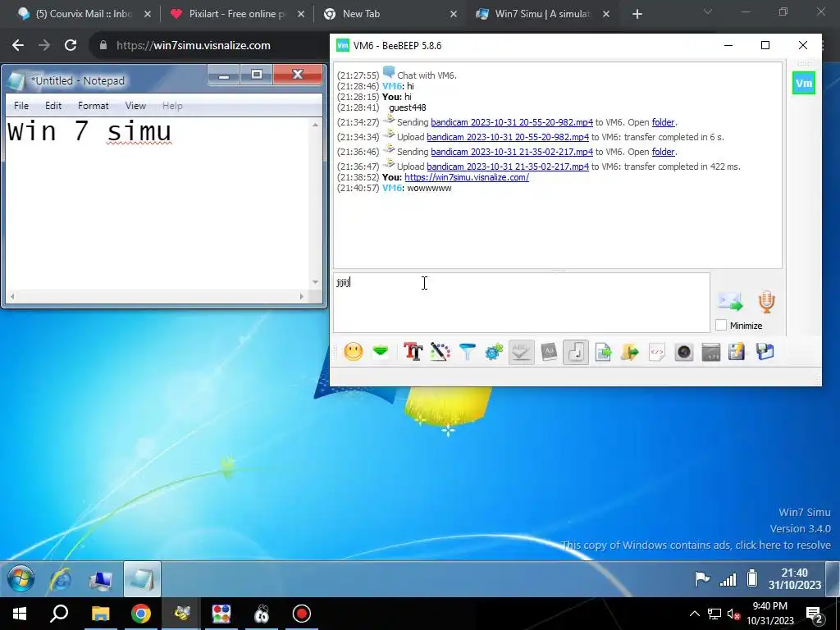Screen dimensions: 840x630
Task: Open bandicam 20-55-20-982.mp4 Upload link
Action: (507, 137)
